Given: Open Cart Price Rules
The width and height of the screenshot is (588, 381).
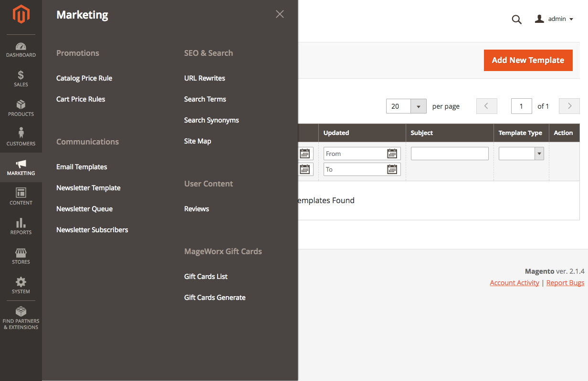Looking at the screenshot, I should tap(81, 99).
